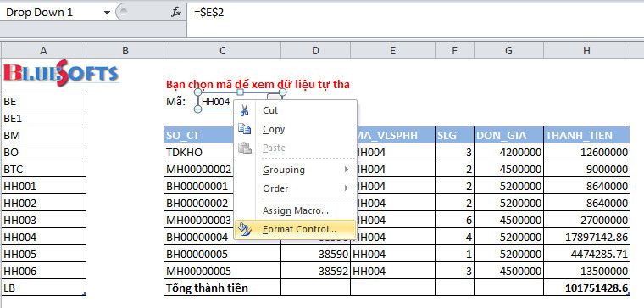Image resolution: width=644 pixels, height=308 pixels.
Task: Click cell containing BTC
Action: point(43,169)
